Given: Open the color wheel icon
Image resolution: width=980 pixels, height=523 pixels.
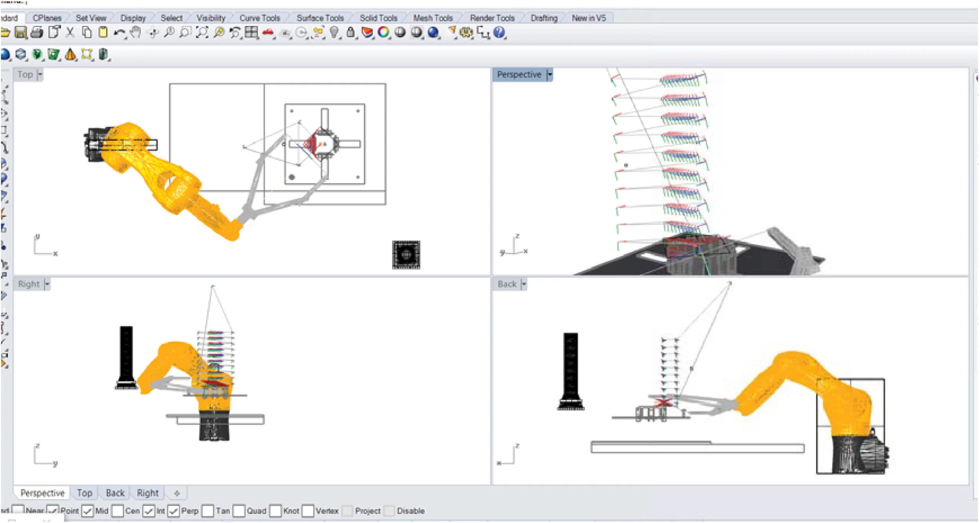Looking at the screenshot, I should (x=383, y=33).
